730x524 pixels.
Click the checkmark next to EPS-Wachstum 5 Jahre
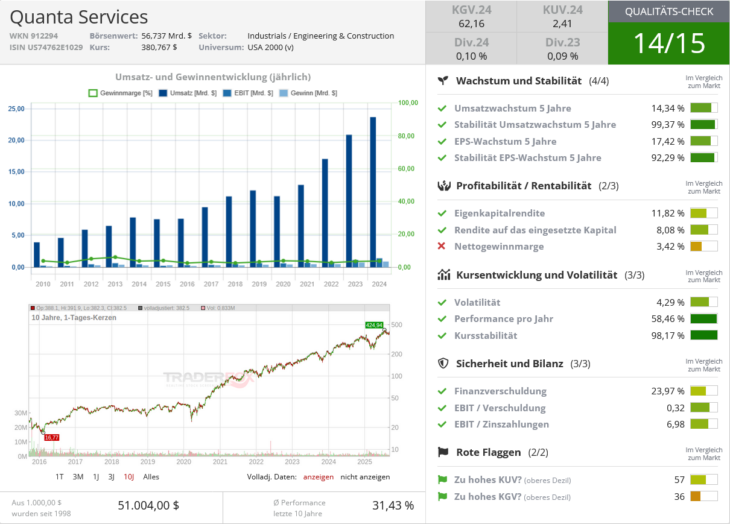(442, 141)
